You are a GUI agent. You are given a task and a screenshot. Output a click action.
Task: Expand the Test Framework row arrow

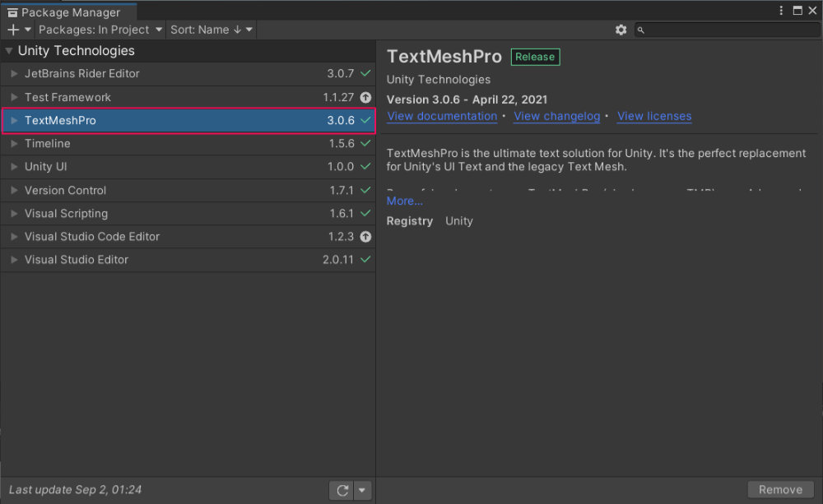[14, 97]
